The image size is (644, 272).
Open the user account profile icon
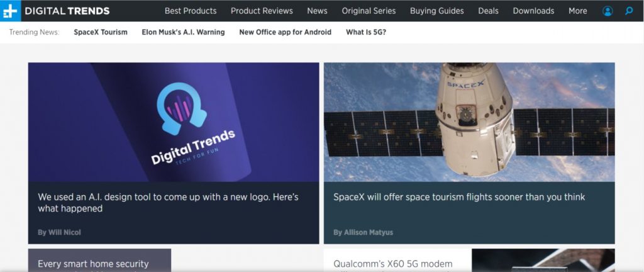coord(608,11)
